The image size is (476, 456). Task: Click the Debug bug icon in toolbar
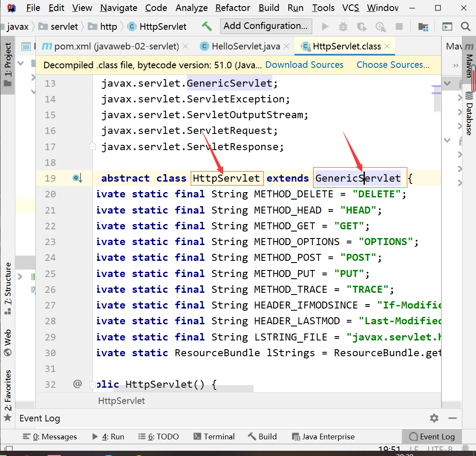point(343,27)
